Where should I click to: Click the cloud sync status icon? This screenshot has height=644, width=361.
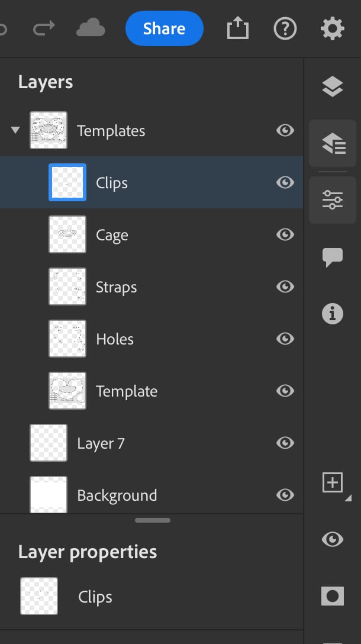click(x=91, y=28)
